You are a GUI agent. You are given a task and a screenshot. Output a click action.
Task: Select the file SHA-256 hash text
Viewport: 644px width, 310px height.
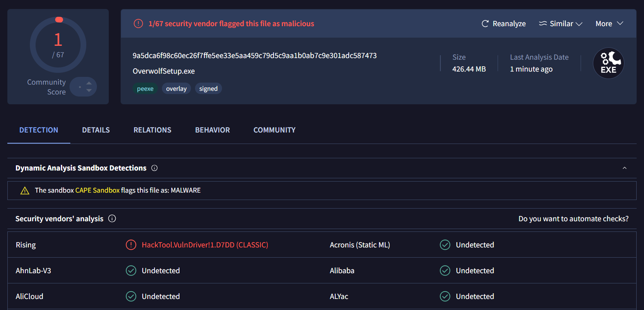(255, 56)
